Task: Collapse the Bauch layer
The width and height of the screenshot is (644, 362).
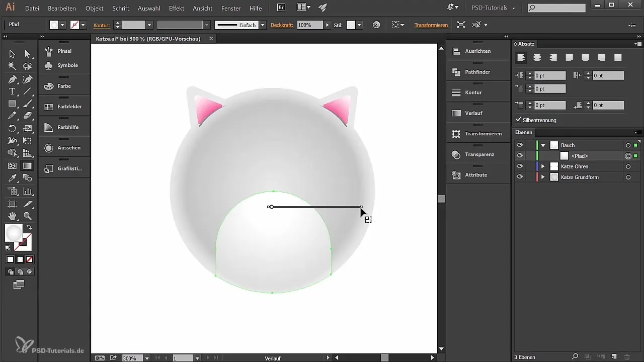Action: [x=543, y=145]
